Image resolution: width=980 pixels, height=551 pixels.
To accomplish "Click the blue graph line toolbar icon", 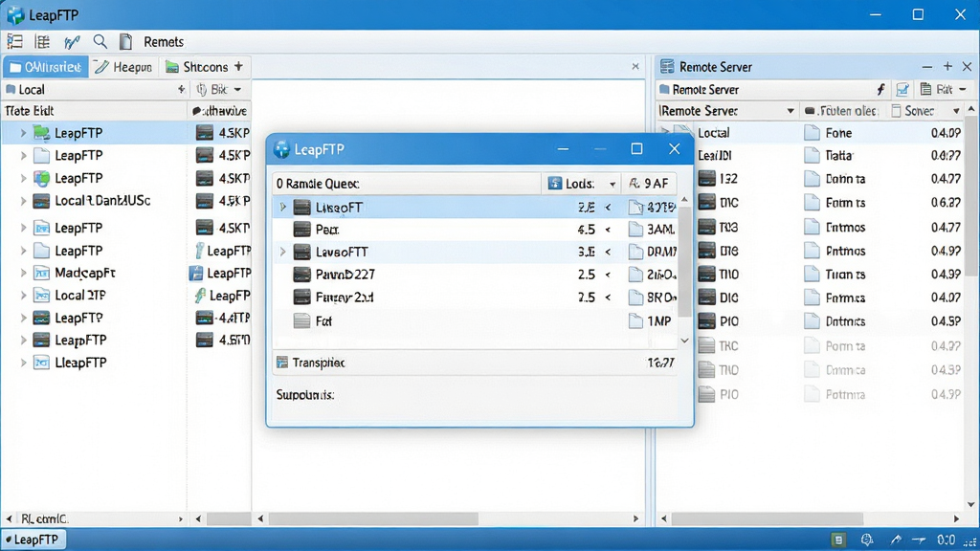I will pyautogui.click(x=72, y=42).
